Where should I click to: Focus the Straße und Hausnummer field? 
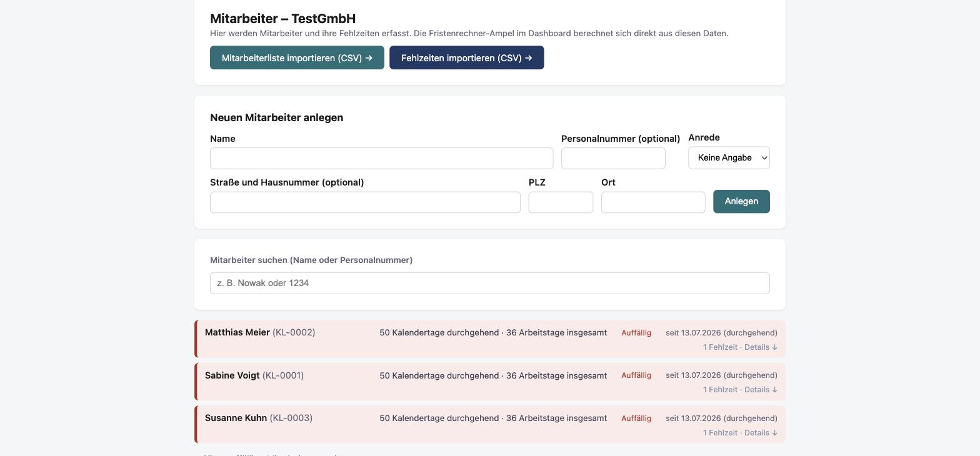click(x=365, y=202)
